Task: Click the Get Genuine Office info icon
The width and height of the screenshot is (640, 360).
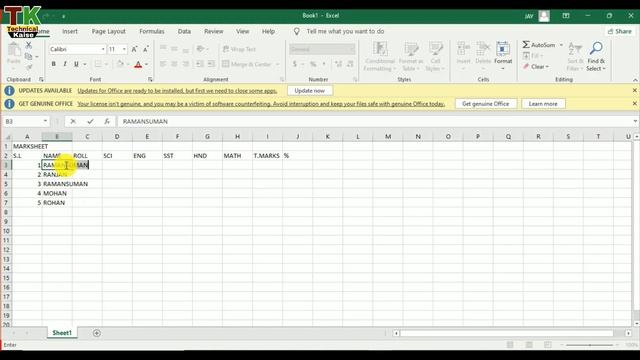Action: click(9, 104)
